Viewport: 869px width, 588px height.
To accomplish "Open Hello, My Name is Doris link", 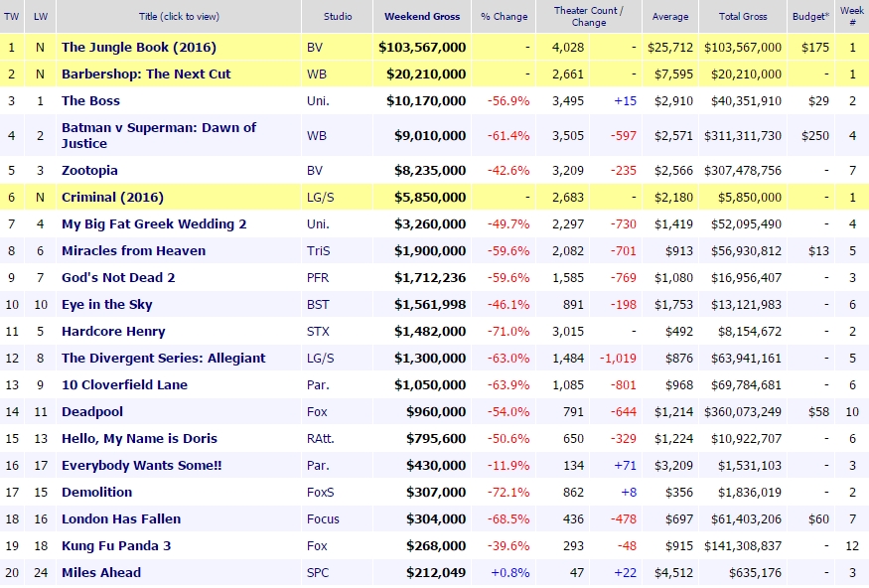I will (139, 438).
